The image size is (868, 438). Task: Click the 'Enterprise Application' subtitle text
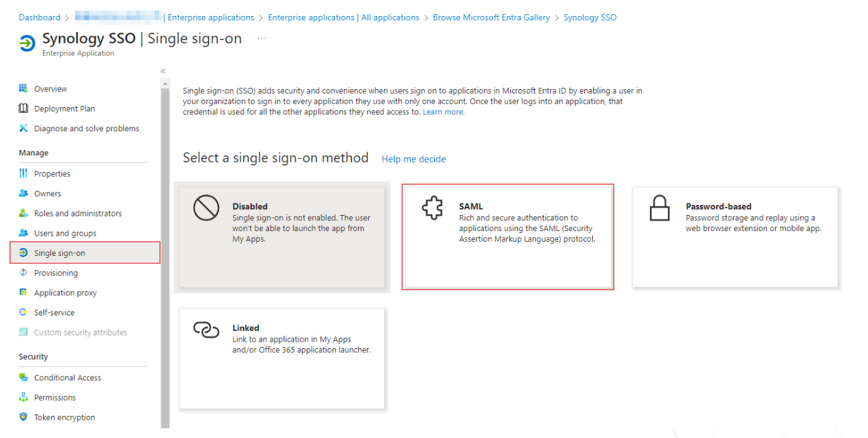pos(78,54)
